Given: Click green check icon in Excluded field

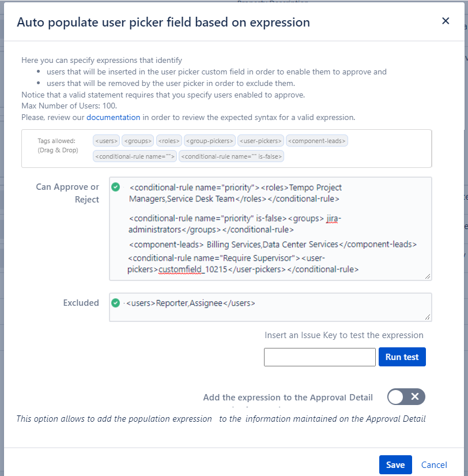Looking at the screenshot, I should point(116,302).
